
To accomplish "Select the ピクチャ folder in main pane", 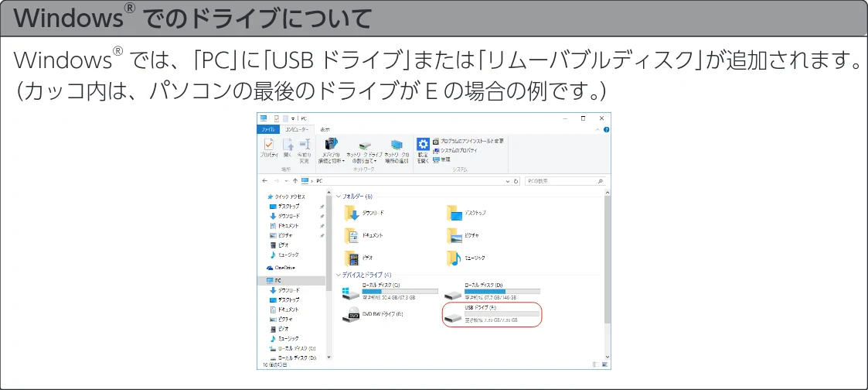I will click(x=463, y=235).
